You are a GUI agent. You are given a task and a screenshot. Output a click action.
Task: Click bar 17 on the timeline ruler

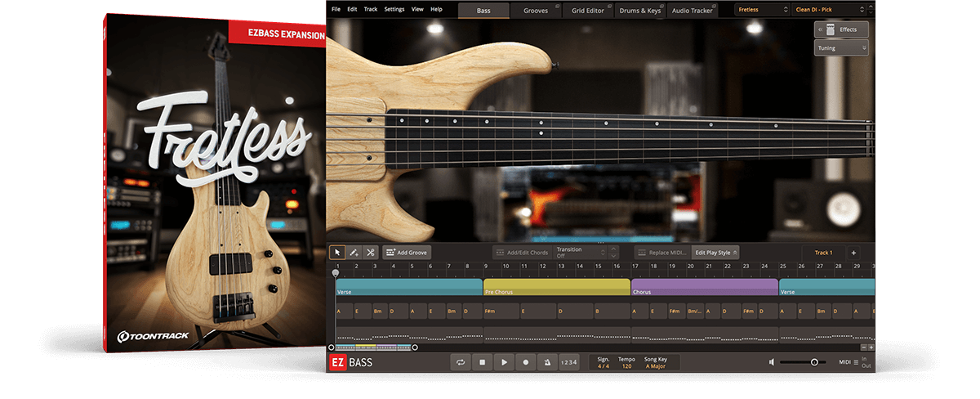tap(635, 266)
